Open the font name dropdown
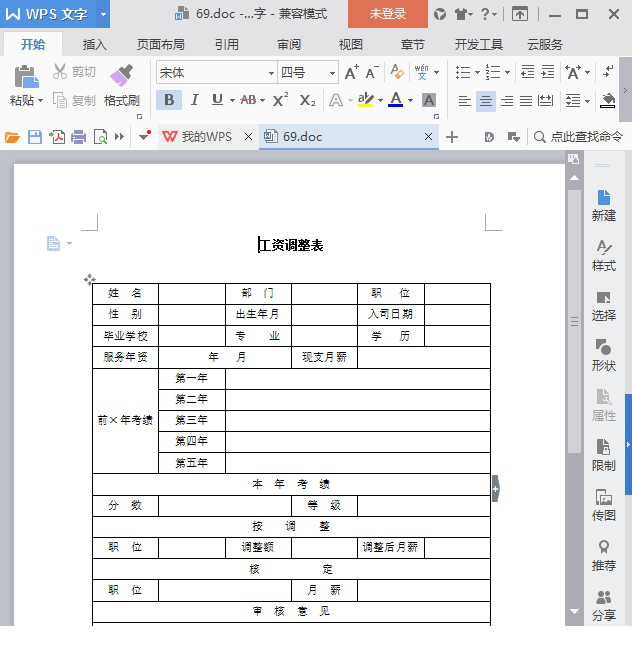This screenshot has height=651, width=632. pyautogui.click(x=272, y=73)
